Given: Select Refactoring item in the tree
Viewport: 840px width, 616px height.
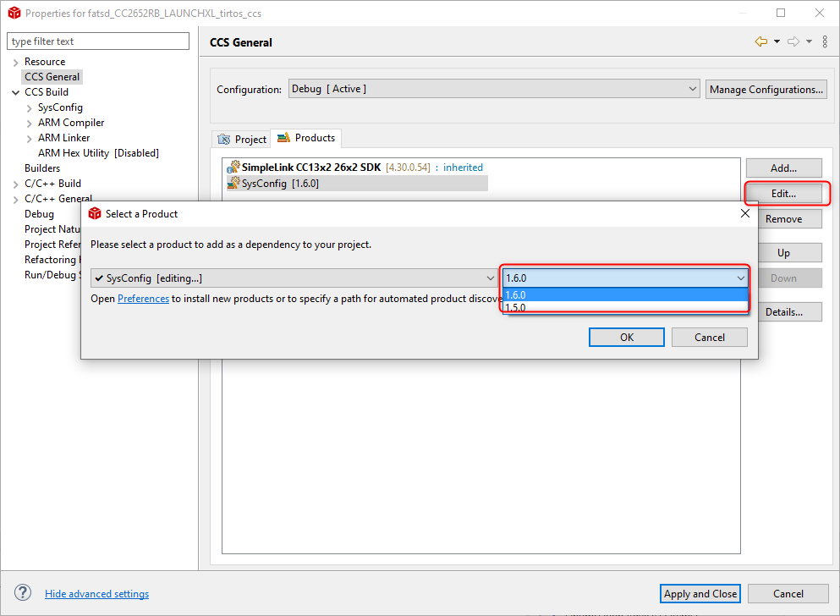Looking at the screenshot, I should point(52,260).
